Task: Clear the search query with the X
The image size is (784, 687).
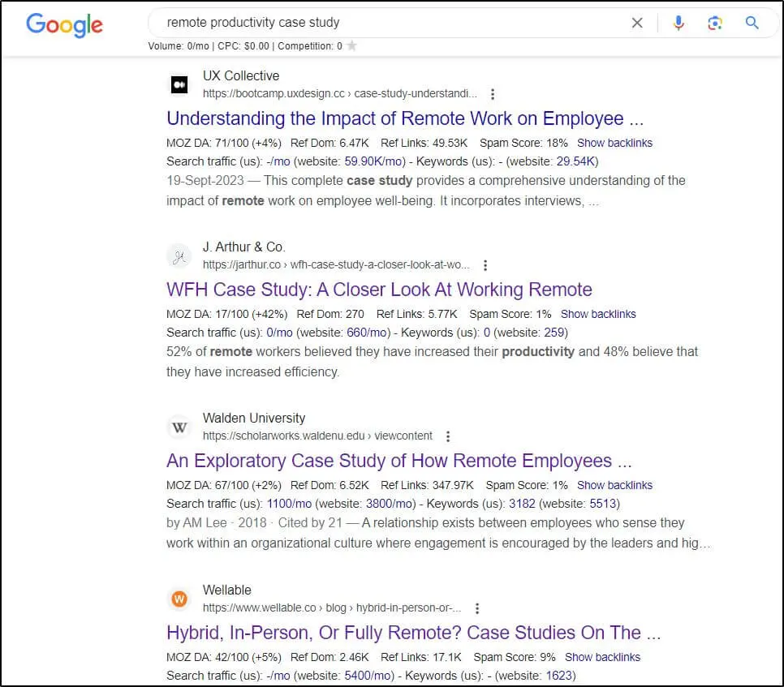Action: pyautogui.click(x=637, y=23)
